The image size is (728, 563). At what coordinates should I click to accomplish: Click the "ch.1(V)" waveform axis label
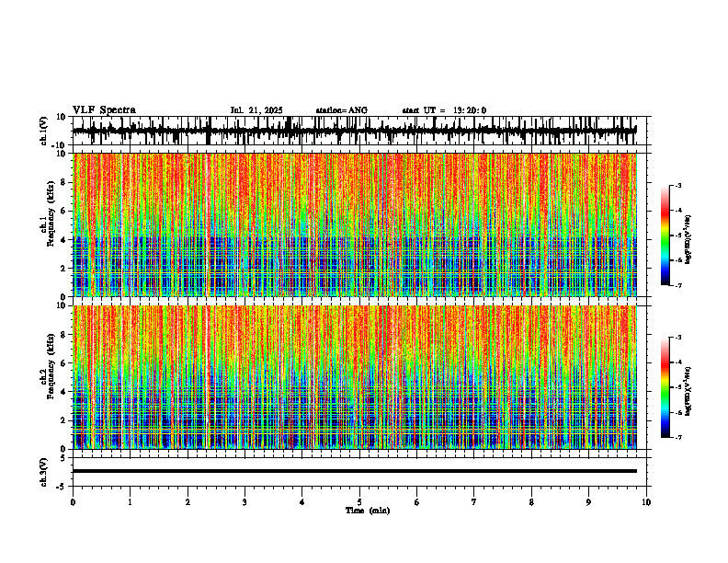pos(44,131)
